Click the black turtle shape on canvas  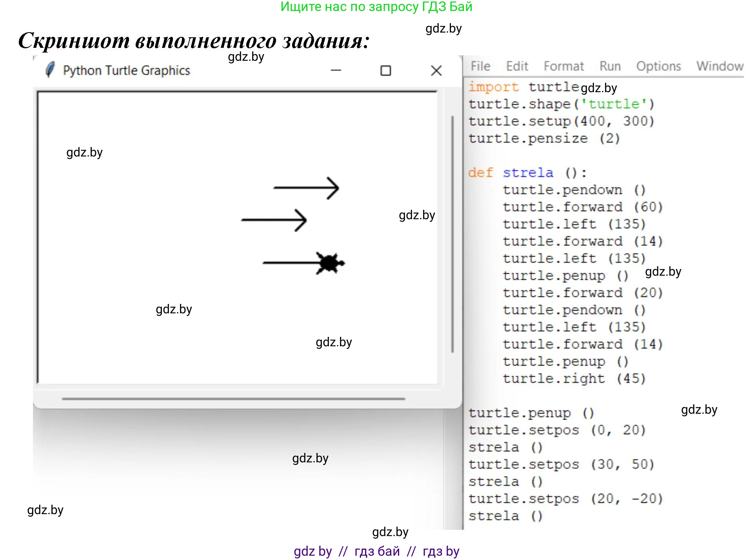coord(329,263)
